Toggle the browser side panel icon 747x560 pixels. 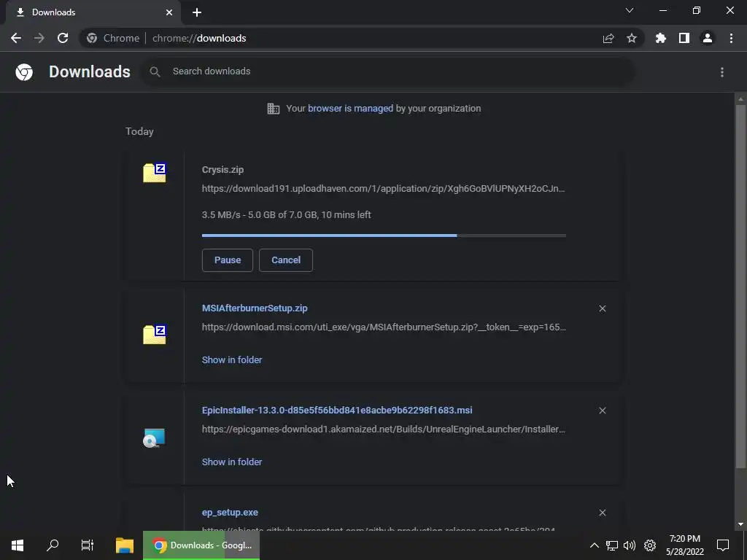point(684,38)
